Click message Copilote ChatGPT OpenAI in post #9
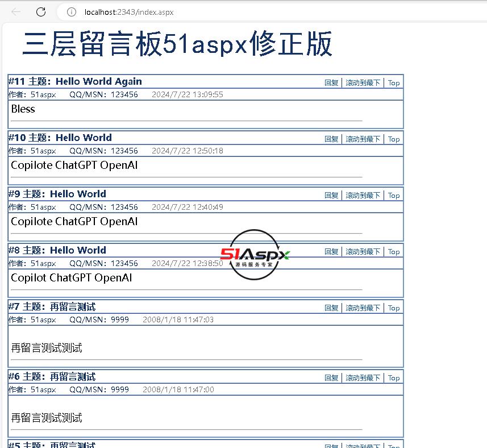The width and height of the screenshot is (487, 448). (74, 222)
